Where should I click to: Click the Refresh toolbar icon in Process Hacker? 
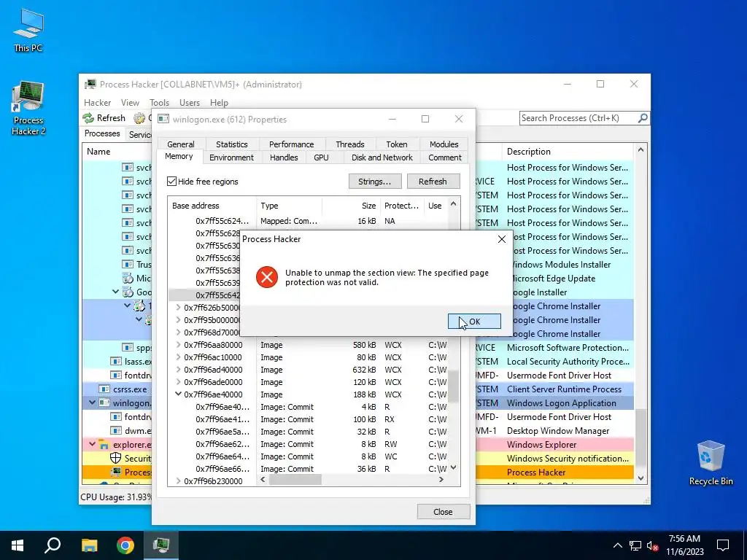[88, 118]
